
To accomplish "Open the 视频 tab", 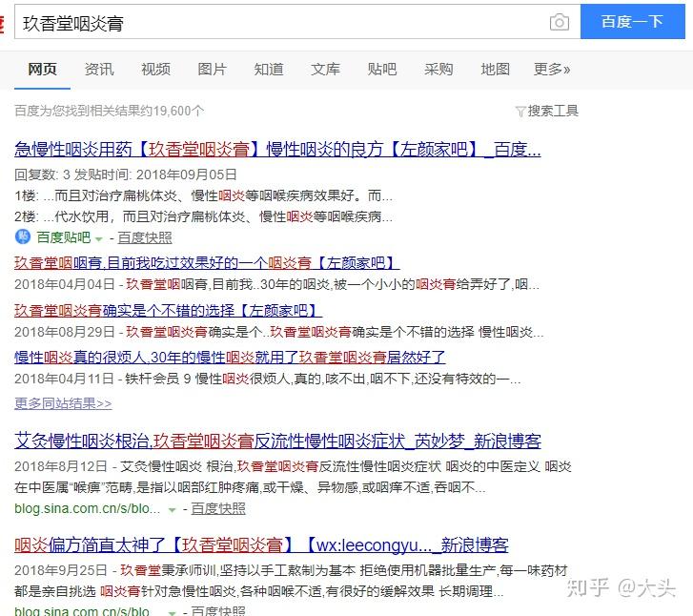I will [x=155, y=70].
